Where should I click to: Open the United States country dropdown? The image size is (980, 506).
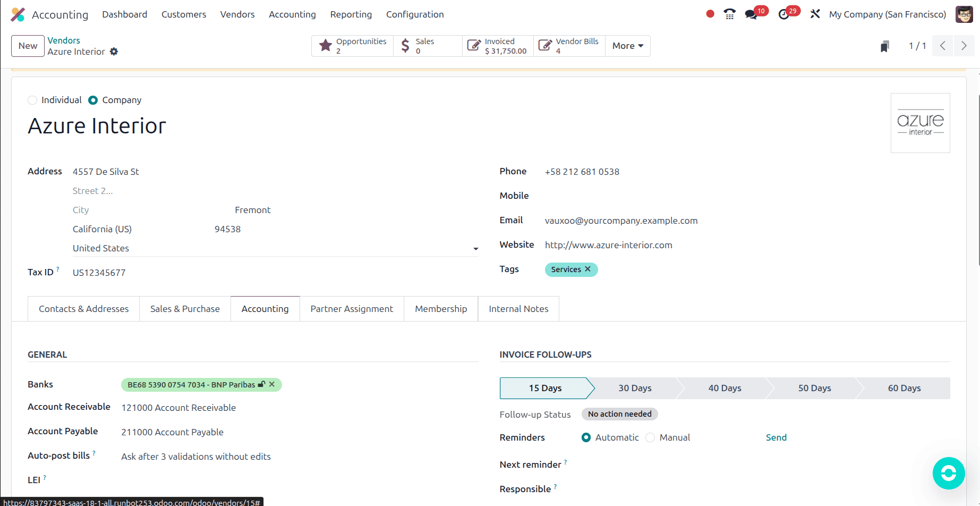point(276,248)
